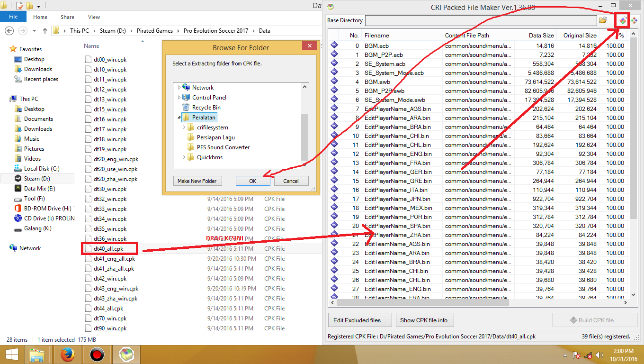Switch to the Home ribbon tab
This screenshot has height=364, width=644.
pos(40,17)
